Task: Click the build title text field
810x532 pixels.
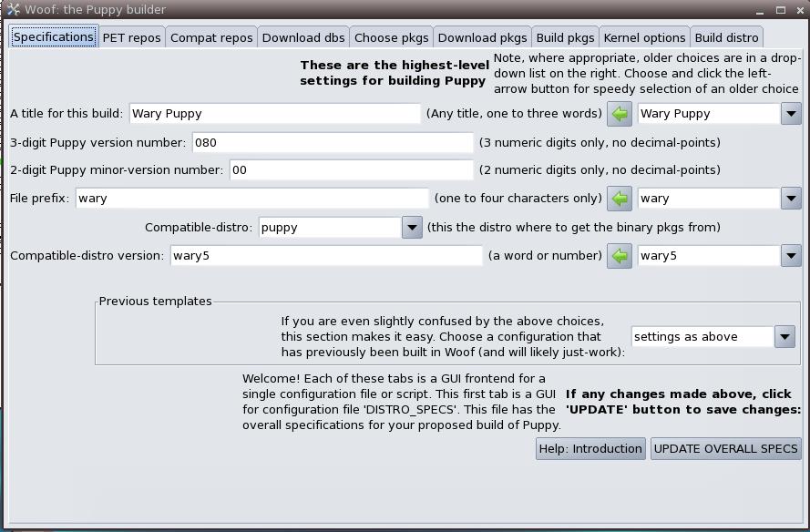Action: pyautogui.click(x=274, y=114)
